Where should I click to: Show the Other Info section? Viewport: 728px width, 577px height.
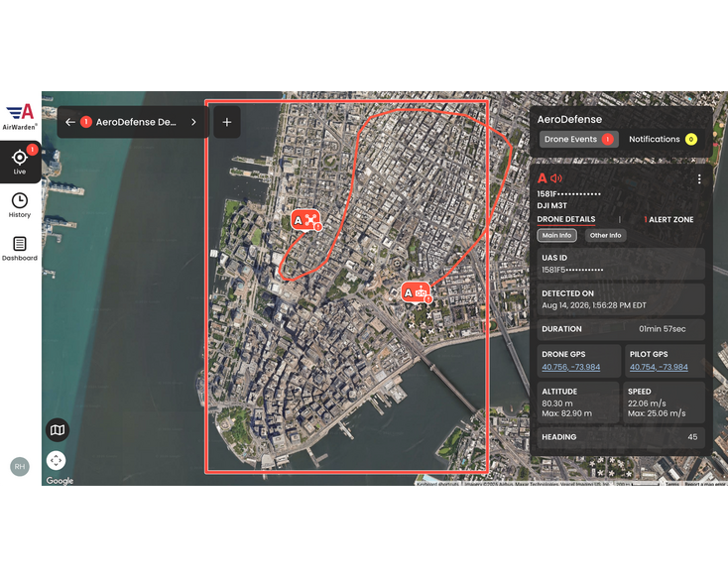(605, 235)
